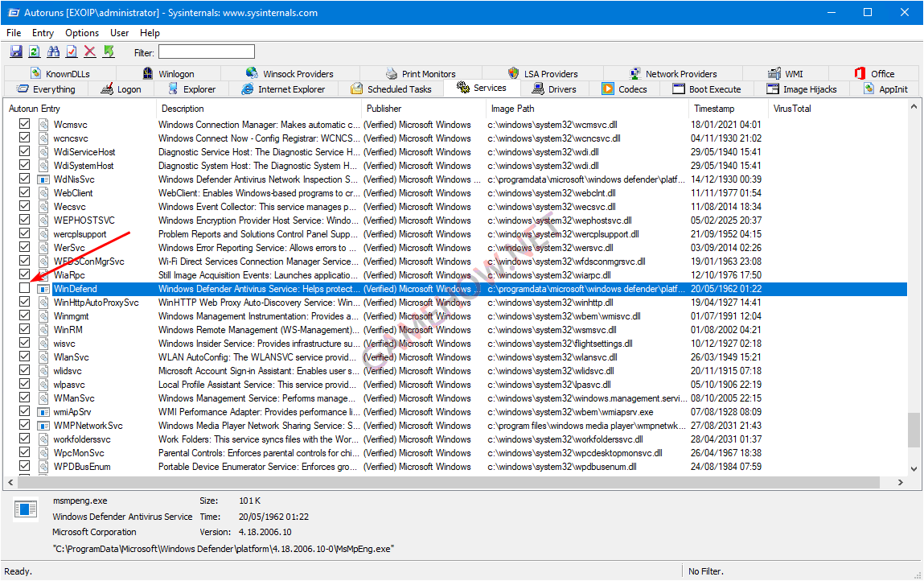Click the wmiApSrv row's file icon

[x=43, y=412]
